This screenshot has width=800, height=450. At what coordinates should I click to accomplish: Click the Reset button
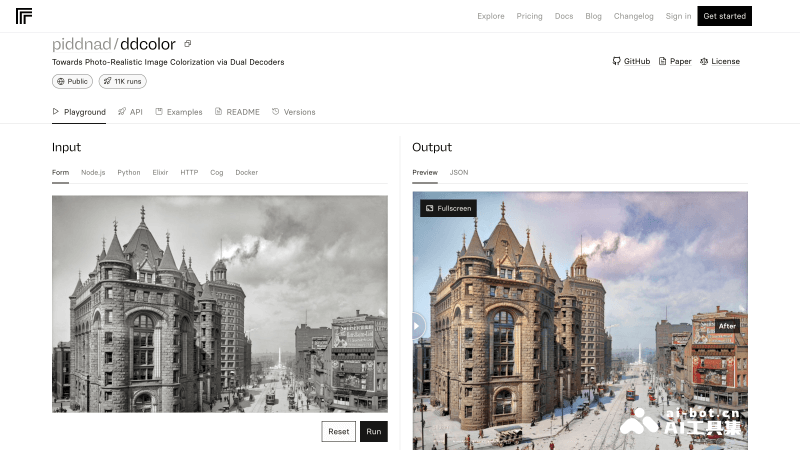(x=338, y=431)
